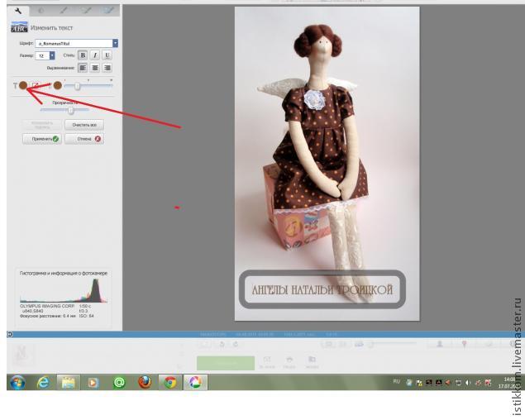Screen dimensions: 525x420
Task: Open the taskbar clock
Action: (509, 383)
